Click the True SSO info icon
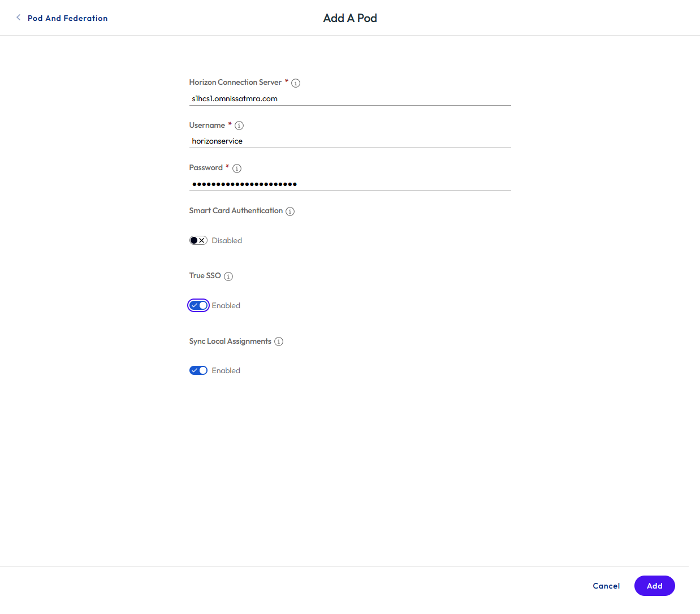700x614 pixels. click(x=228, y=276)
